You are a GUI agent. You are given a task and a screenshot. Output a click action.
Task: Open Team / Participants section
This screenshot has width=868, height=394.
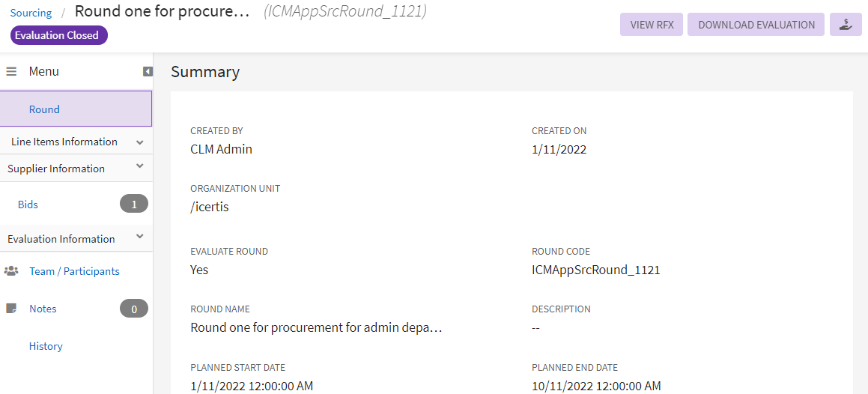(74, 271)
